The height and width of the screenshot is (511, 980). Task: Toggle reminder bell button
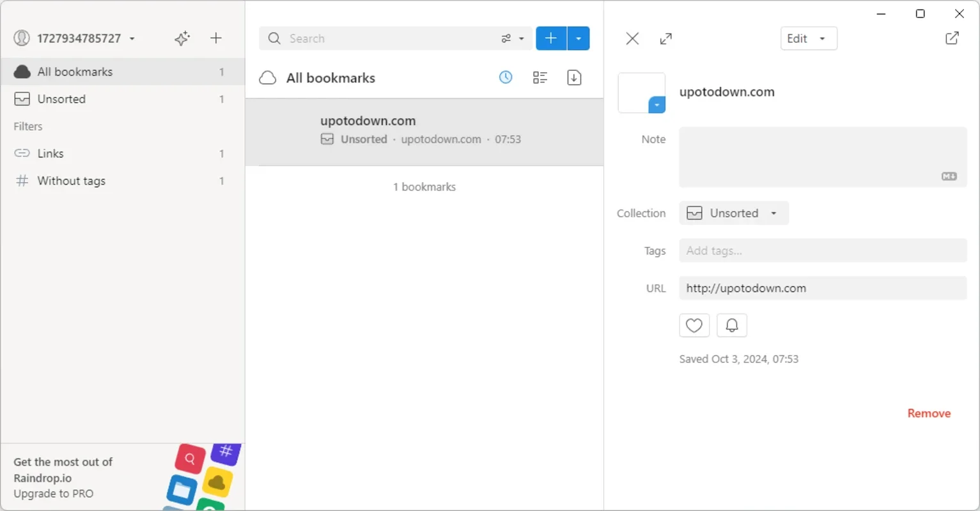click(732, 326)
